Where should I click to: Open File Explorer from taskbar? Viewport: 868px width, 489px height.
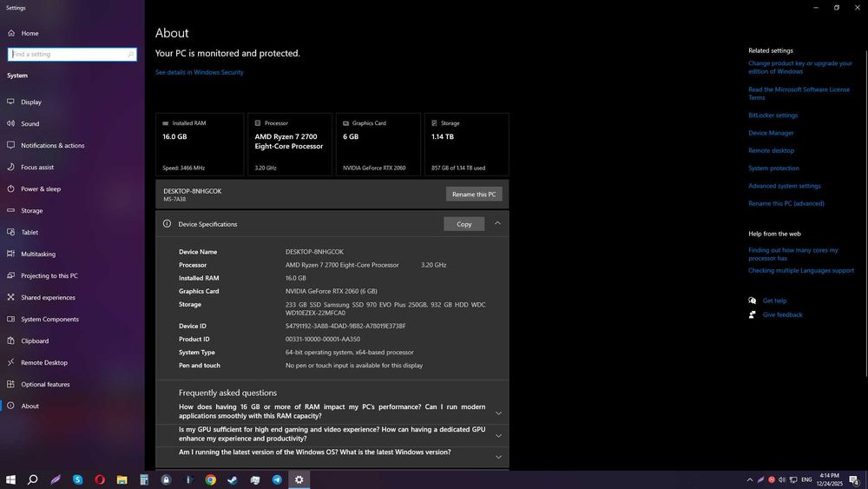(x=122, y=479)
